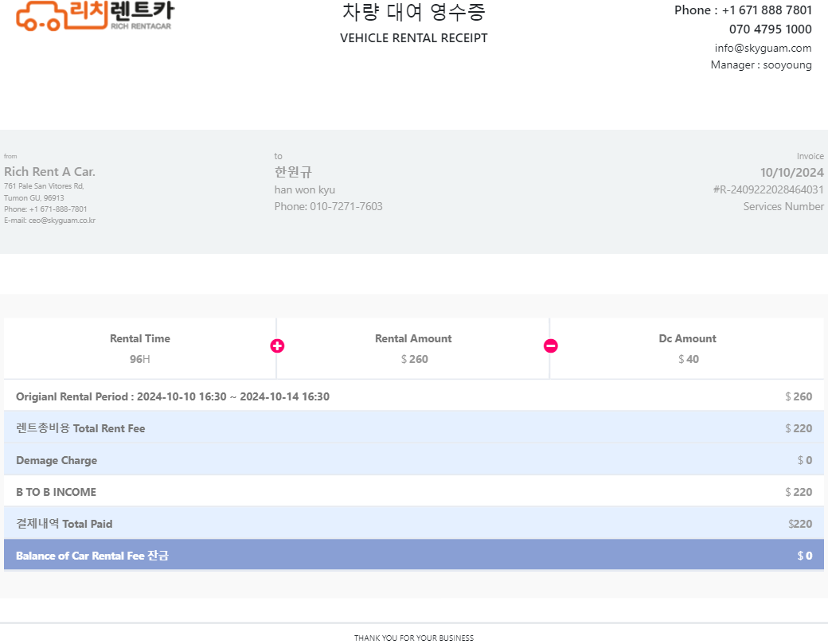The height and width of the screenshot is (644, 828).
Task: Click the invoice date 10/10/2024
Action: coord(791,173)
